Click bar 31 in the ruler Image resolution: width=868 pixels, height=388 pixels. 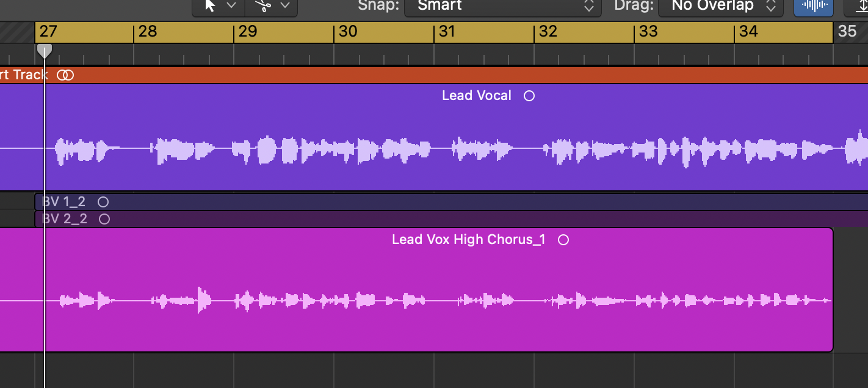pos(447,32)
